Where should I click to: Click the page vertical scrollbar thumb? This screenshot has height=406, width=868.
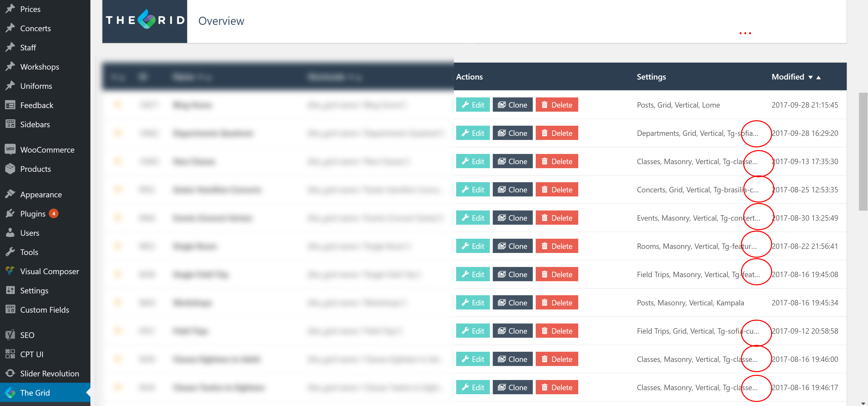(863, 152)
